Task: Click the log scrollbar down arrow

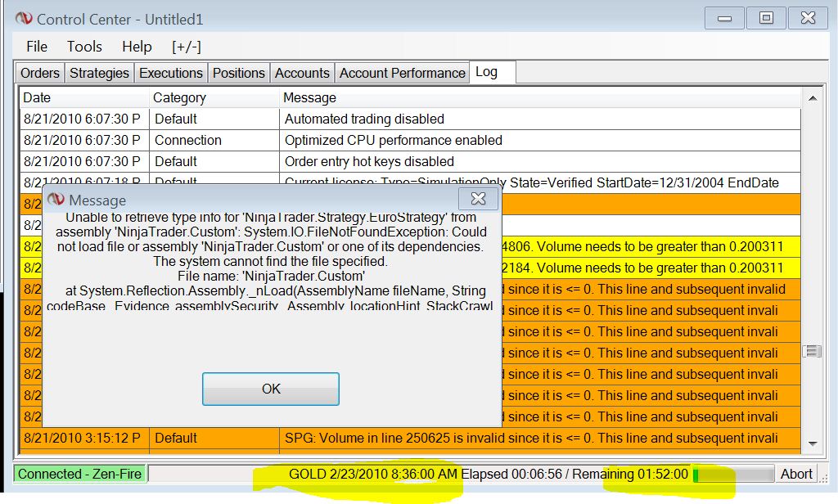Action: (813, 443)
